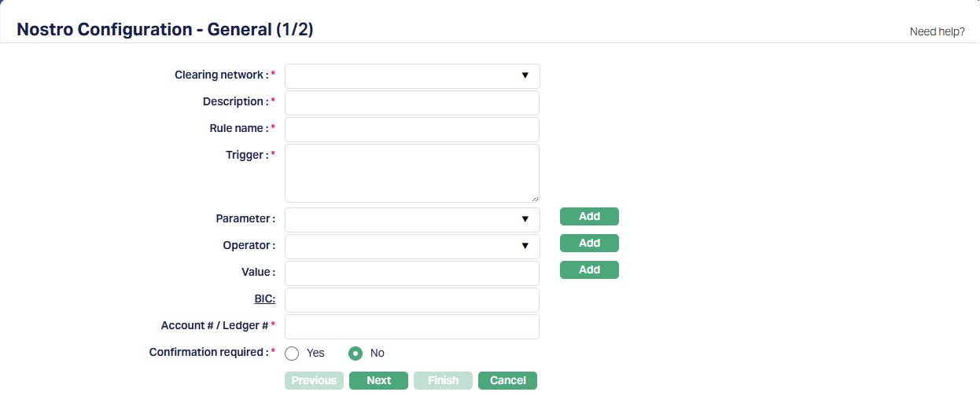Choose No for Confirmation required
Screen dimensions: 980x414
pyautogui.click(x=356, y=354)
